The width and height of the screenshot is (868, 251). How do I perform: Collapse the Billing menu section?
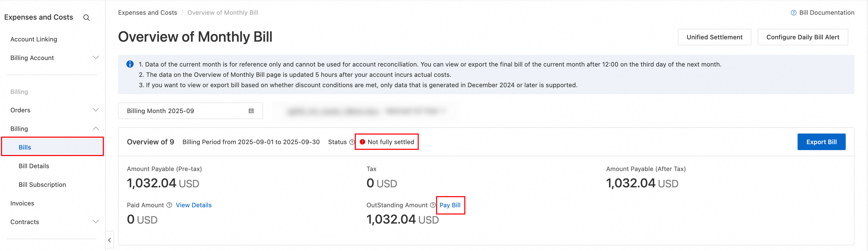[x=96, y=128]
